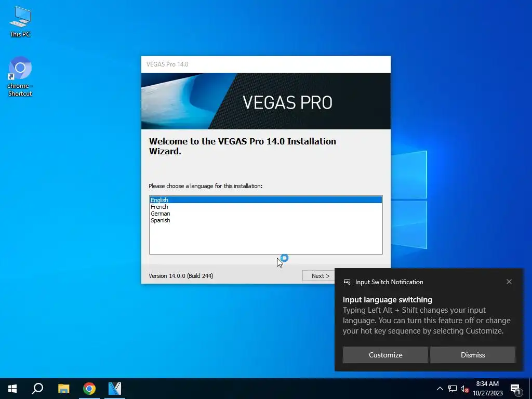The image size is (532, 399).
Task: Open the Windows Start menu
Action: click(x=12, y=389)
